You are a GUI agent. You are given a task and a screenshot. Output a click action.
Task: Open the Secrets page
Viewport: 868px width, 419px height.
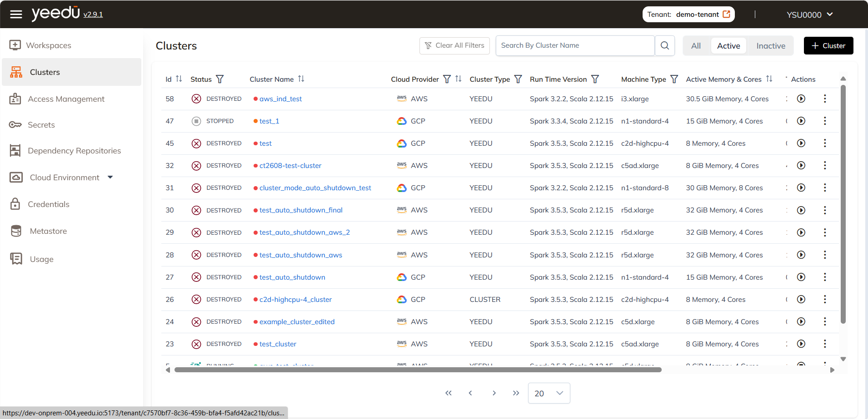(41, 124)
